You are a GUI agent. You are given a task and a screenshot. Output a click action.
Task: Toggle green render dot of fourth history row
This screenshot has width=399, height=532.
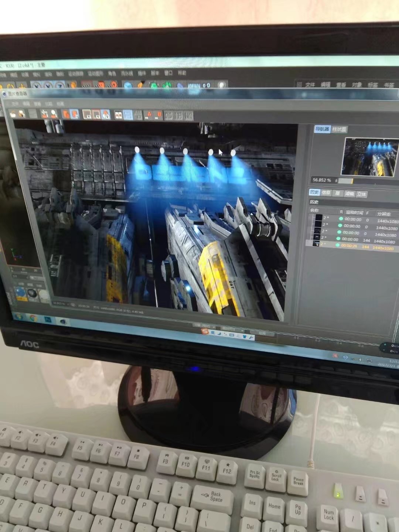point(338,239)
